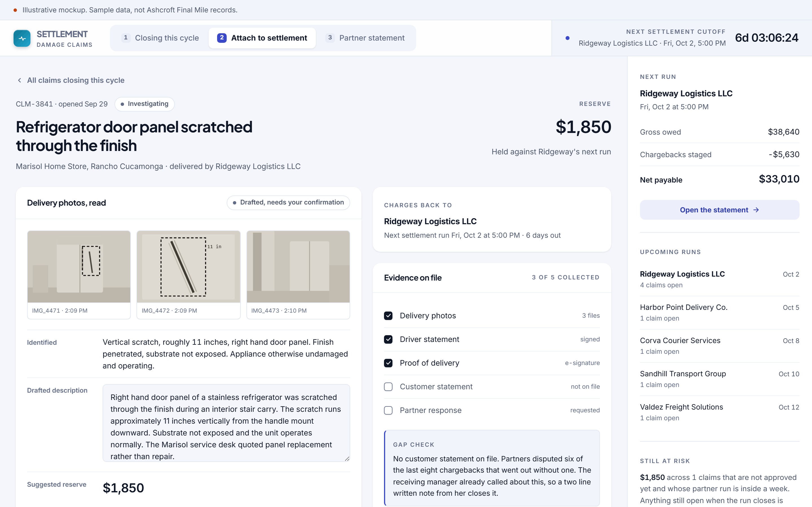Check the Customer statement checkbox
Viewport: 812px width, 507px height.
(388, 387)
